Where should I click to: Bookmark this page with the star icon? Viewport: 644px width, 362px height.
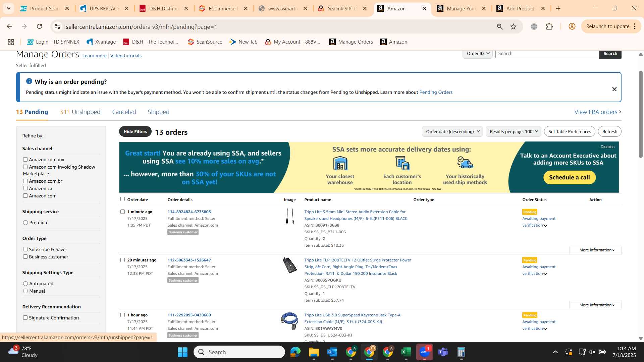click(x=513, y=26)
